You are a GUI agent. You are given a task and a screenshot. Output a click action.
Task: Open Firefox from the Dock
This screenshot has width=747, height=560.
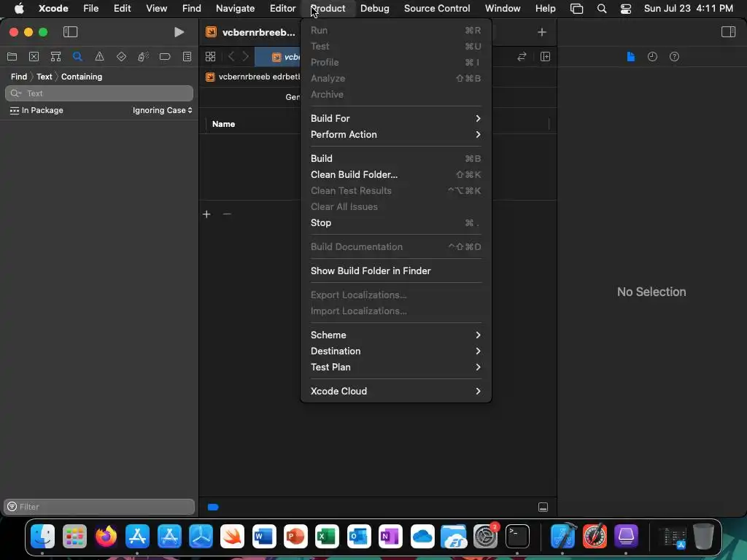click(106, 537)
